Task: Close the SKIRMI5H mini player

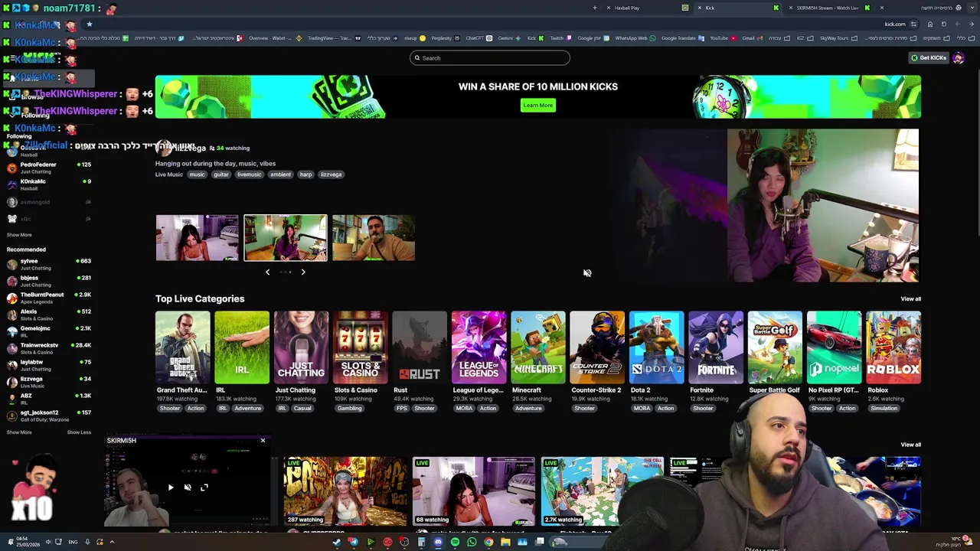Action: [x=263, y=441]
